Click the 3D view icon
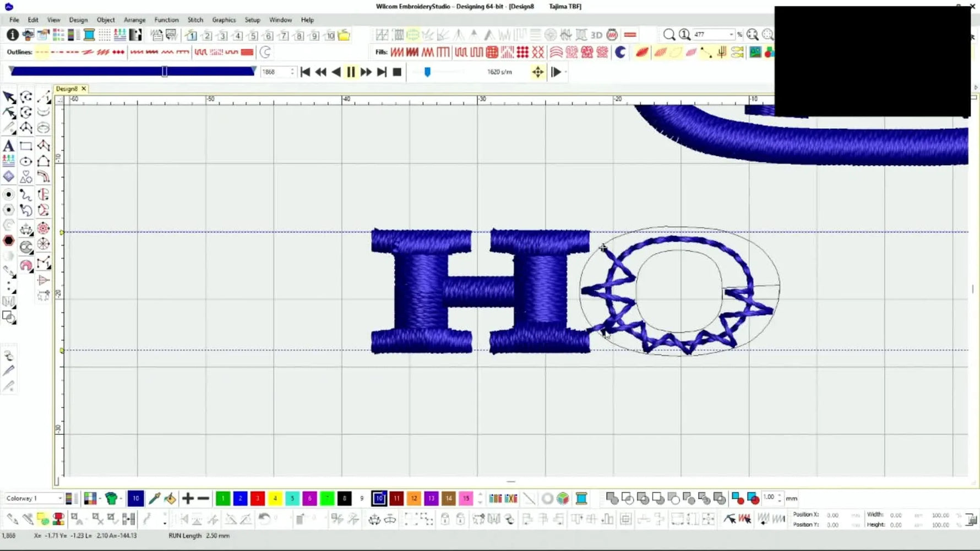The height and width of the screenshot is (551, 980). click(596, 35)
